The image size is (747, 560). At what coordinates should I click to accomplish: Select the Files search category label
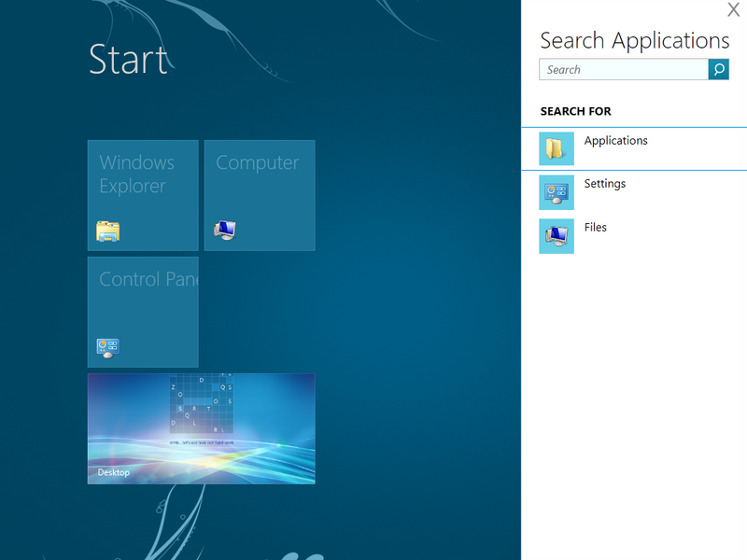point(595,227)
